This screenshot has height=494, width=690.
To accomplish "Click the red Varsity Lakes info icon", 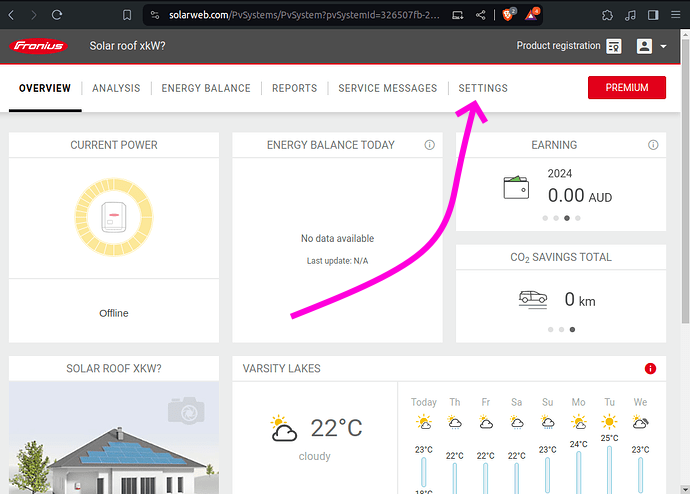I will tap(650, 369).
